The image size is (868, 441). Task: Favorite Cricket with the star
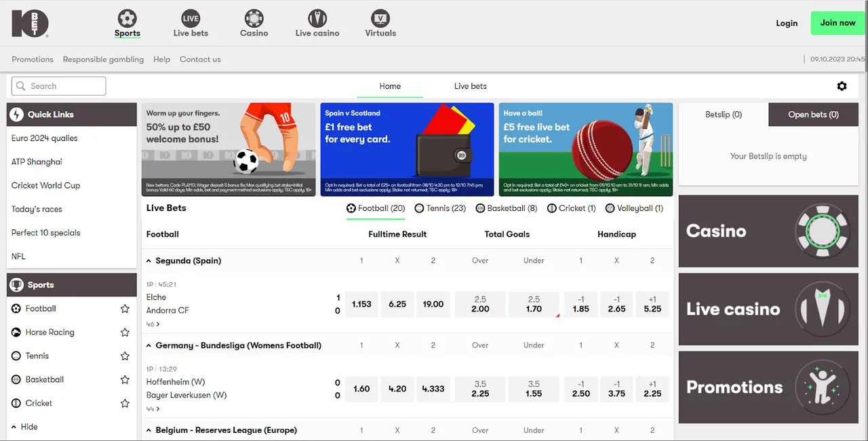(125, 403)
